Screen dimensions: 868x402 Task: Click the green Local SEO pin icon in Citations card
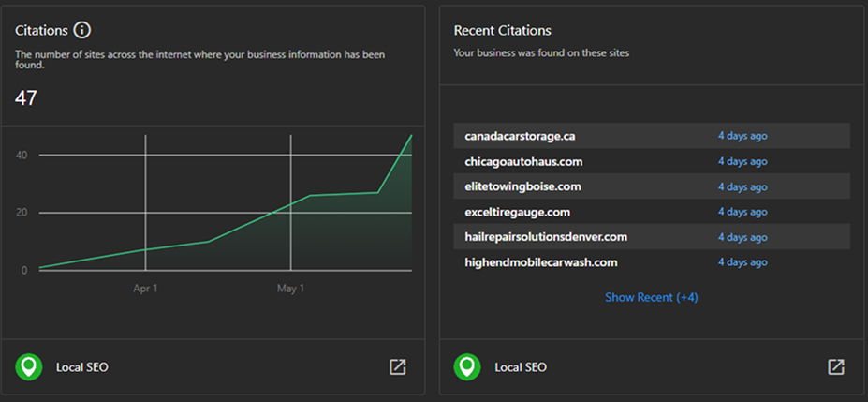(29, 366)
